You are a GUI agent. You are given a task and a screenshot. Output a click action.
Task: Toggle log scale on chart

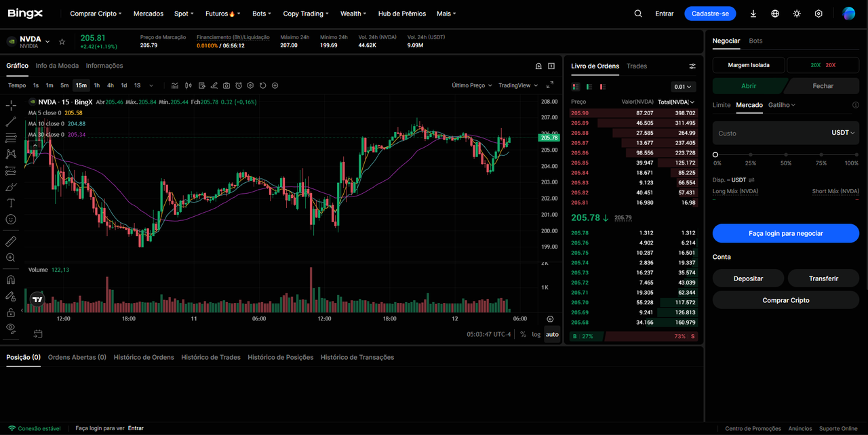(536, 334)
